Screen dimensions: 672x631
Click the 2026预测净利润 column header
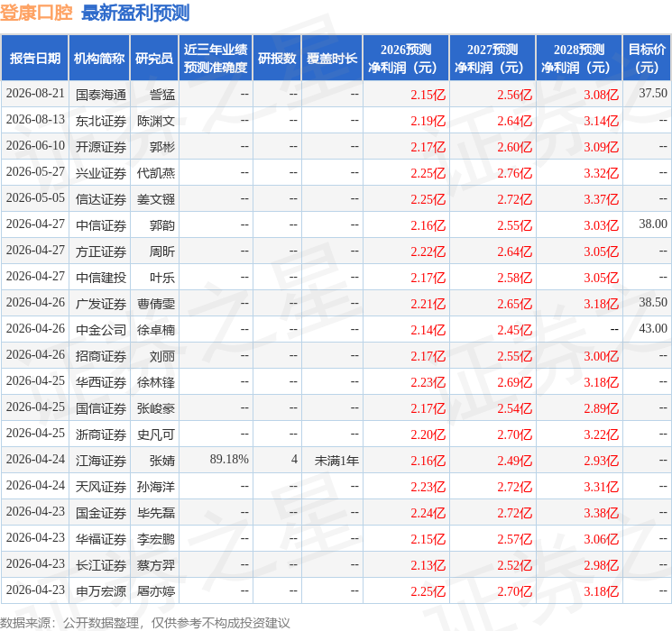coord(406,59)
